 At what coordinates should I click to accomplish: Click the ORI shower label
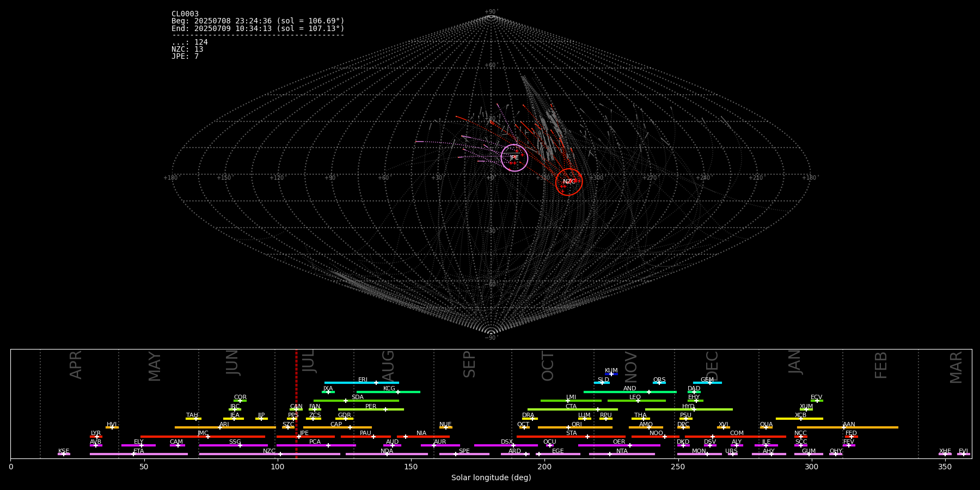click(577, 425)
